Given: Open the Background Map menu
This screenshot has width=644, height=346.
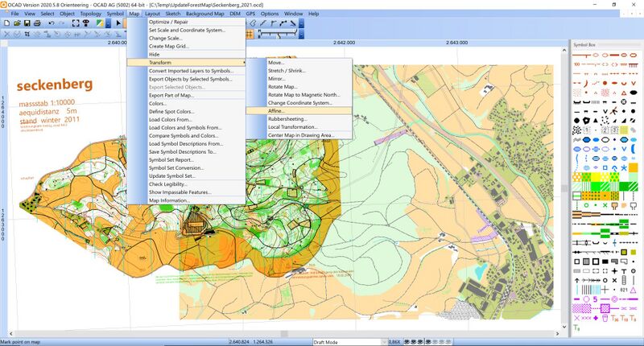Looking at the screenshot, I should (x=205, y=14).
